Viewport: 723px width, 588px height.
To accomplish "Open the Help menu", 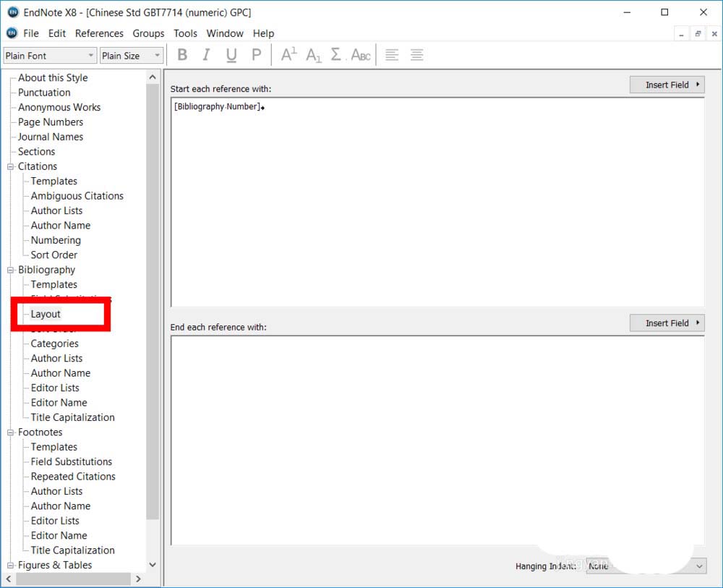I will coord(263,33).
